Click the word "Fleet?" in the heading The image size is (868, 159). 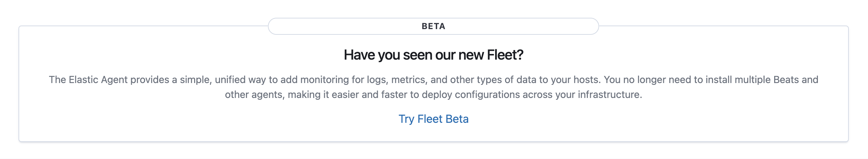(x=505, y=55)
